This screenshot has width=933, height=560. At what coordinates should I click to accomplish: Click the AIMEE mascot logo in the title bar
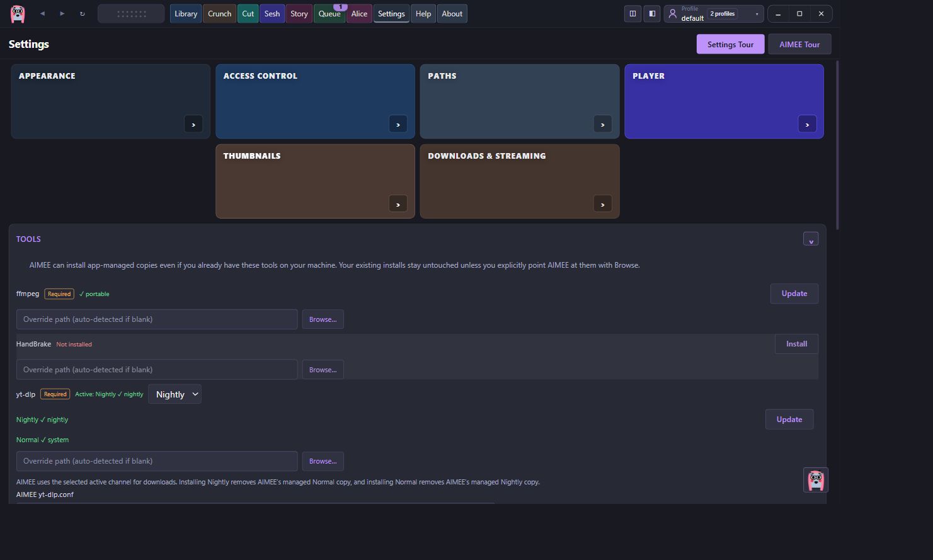[x=18, y=13]
